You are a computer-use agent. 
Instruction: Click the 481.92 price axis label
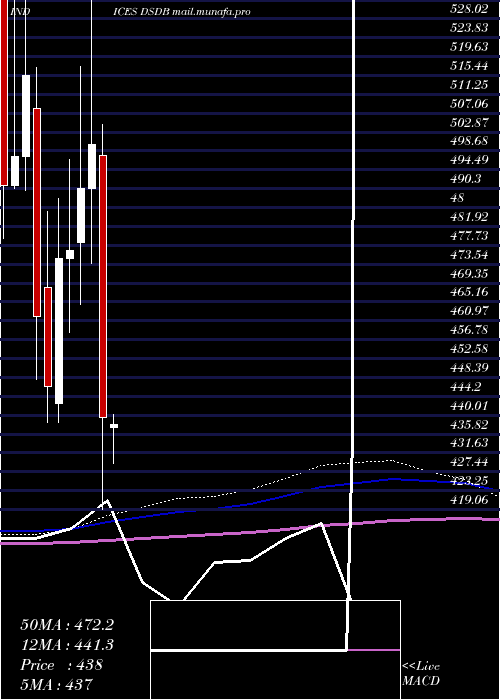tap(469, 217)
